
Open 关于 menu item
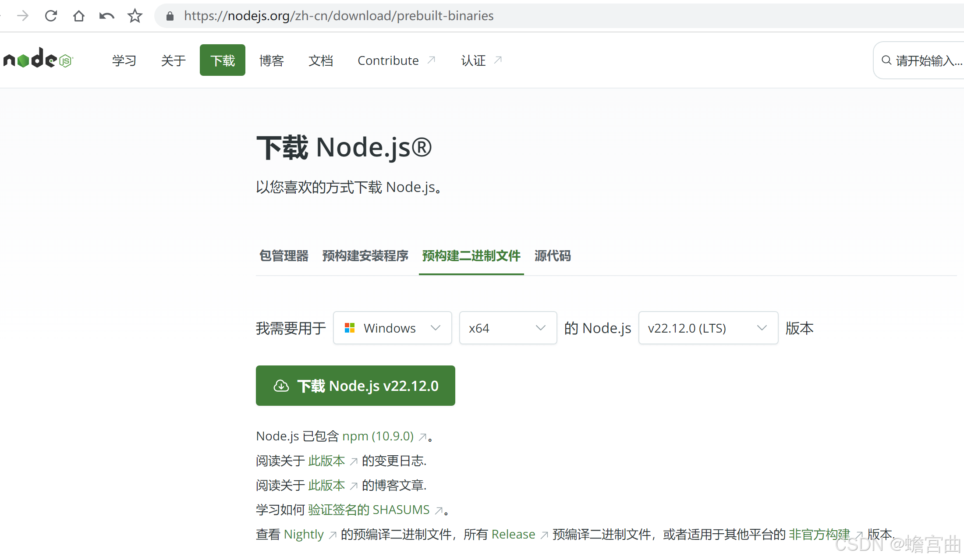pos(173,60)
